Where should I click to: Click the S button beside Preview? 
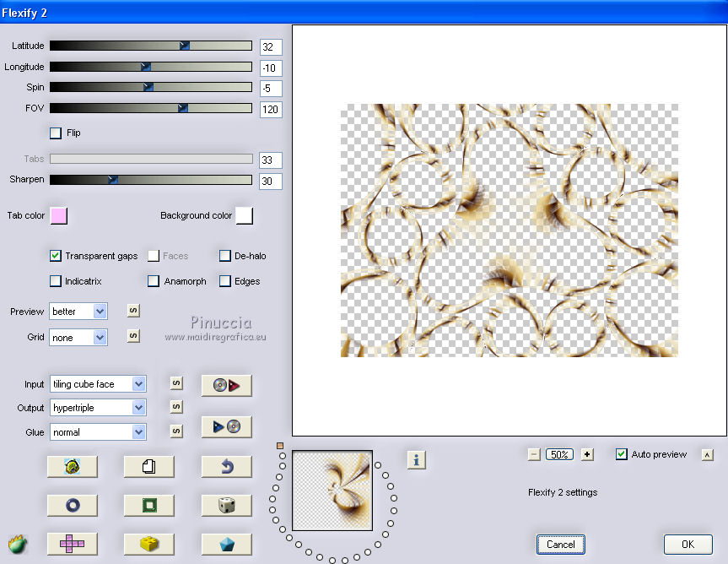133,311
